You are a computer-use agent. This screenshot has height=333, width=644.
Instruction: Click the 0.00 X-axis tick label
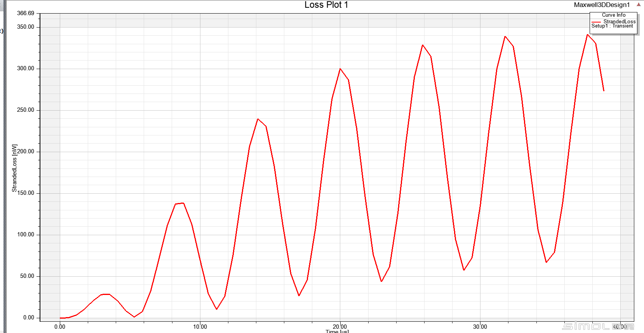point(60,327)
